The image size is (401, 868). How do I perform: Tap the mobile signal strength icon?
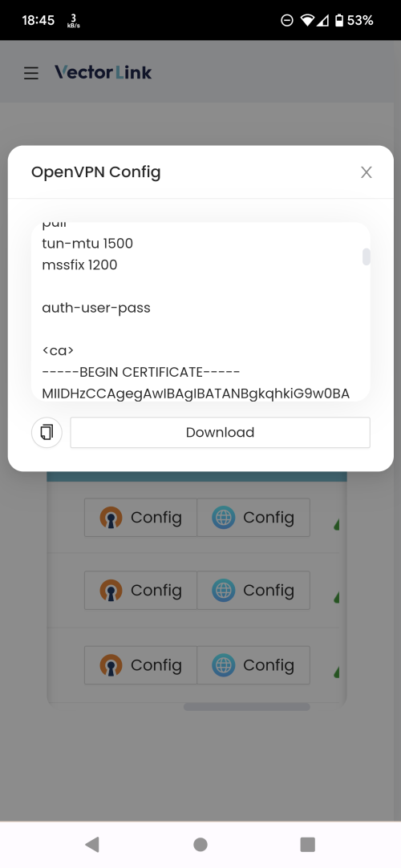point(323,21)
